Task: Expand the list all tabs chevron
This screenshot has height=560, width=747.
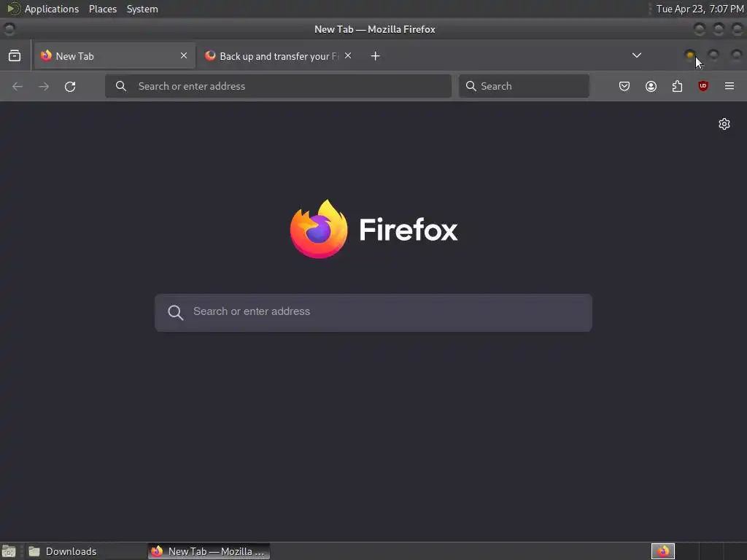Action: click(636, 55)
